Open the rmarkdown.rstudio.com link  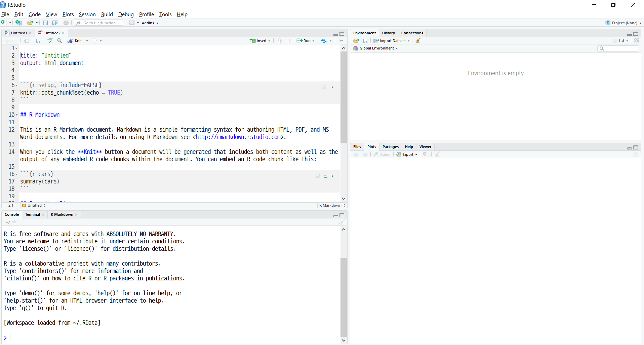238,137
